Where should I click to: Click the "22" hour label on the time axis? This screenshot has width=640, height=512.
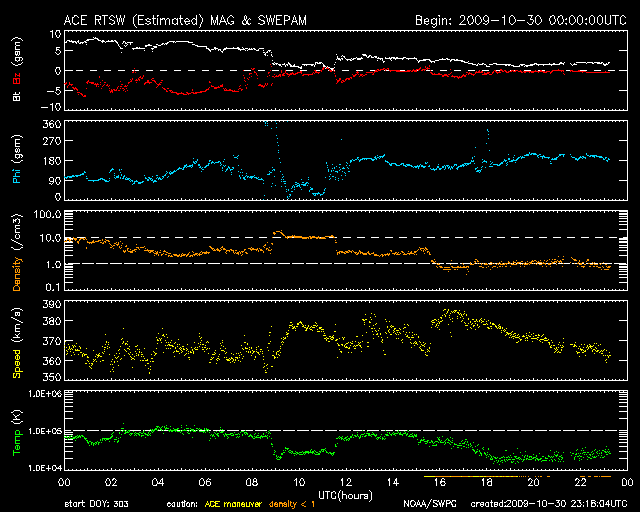tap(580, 483)
